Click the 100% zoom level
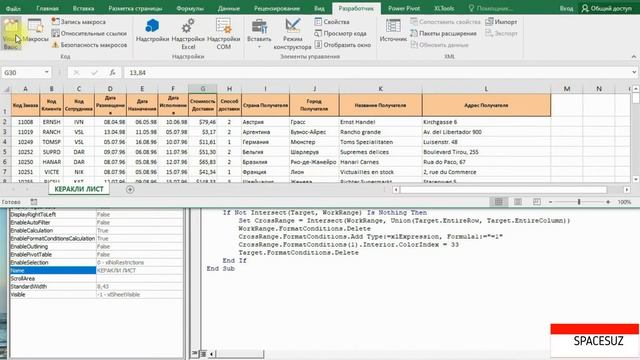Image resolution: width=640 pixels, height=360 pixels. 624,202
